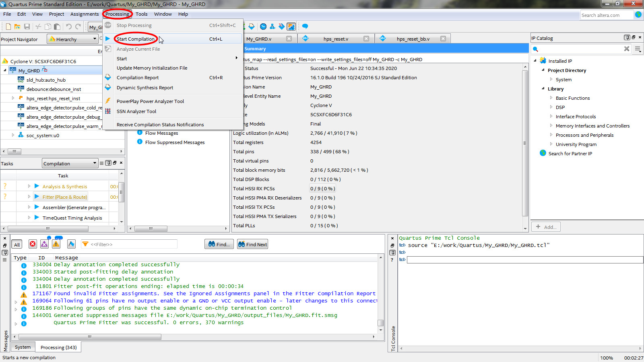Toggle critical warning messages filter
Viewport: 644px width, 362px height.
pos(44,244)
